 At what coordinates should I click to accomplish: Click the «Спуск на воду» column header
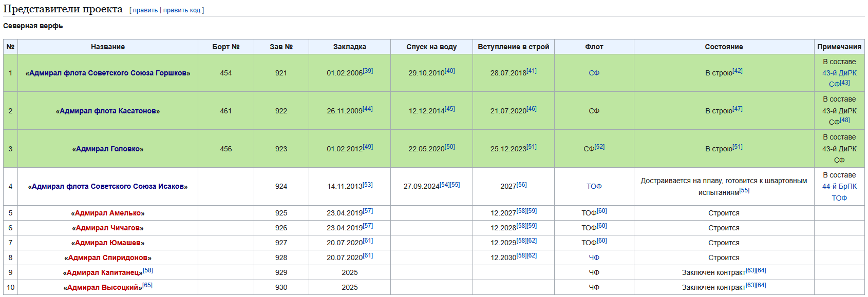[431, 47]
